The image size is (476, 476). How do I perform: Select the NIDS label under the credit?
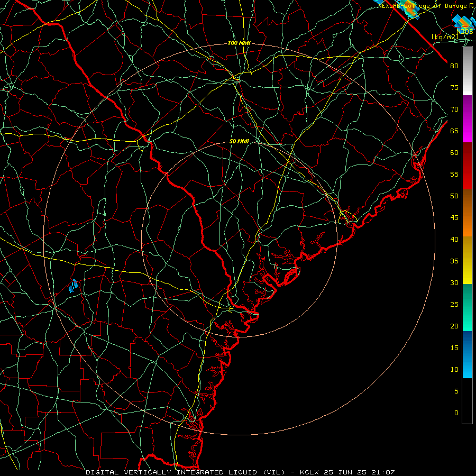pos(464,31)
